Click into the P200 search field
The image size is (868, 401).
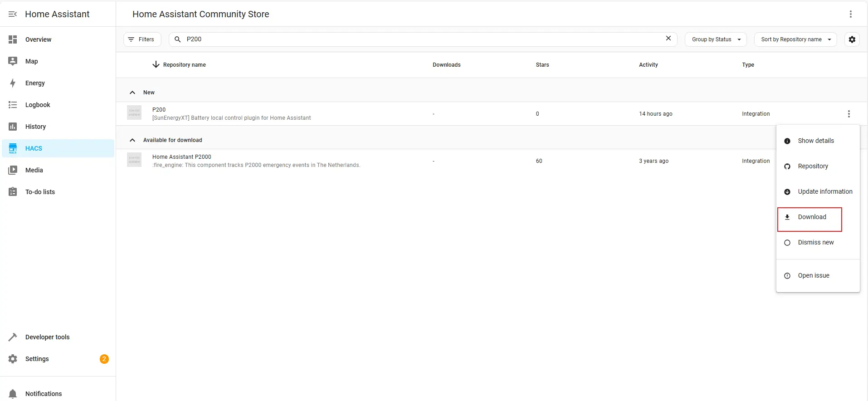(422, 39)
